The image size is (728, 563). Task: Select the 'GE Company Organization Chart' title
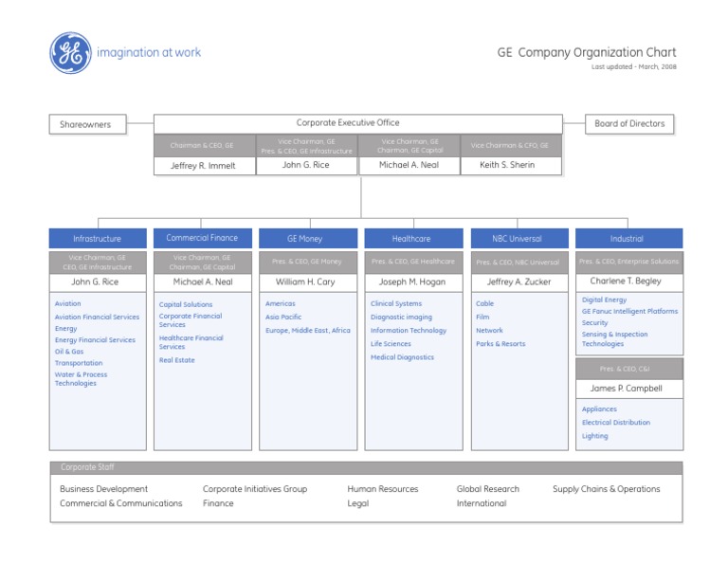(587, 52)
